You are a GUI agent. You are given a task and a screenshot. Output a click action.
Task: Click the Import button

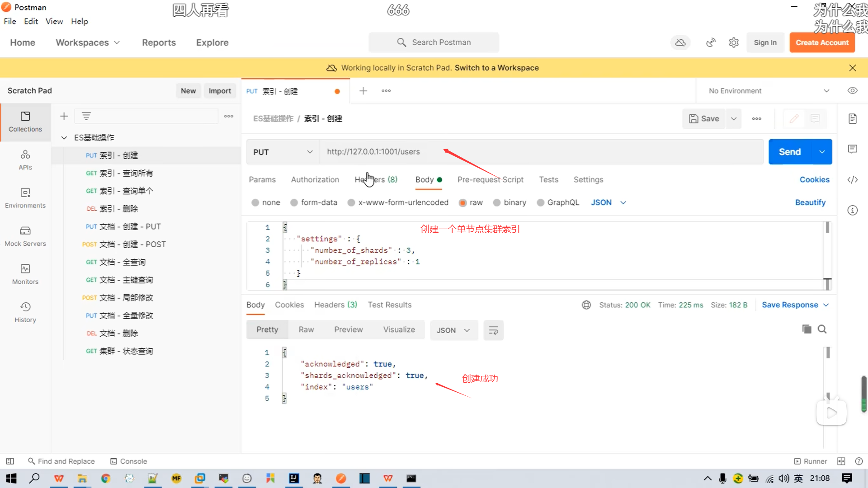click(x=220, y=91)
